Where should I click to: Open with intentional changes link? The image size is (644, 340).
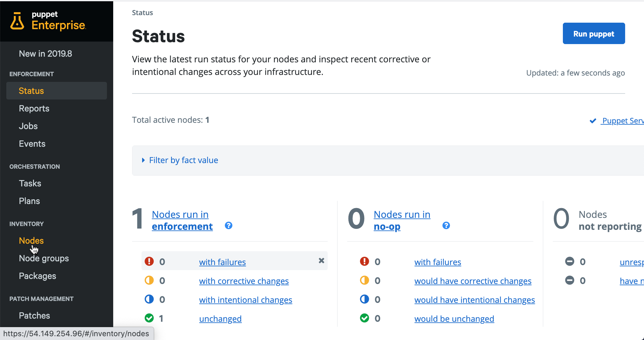pyautogui.click(x=246, y=300)
